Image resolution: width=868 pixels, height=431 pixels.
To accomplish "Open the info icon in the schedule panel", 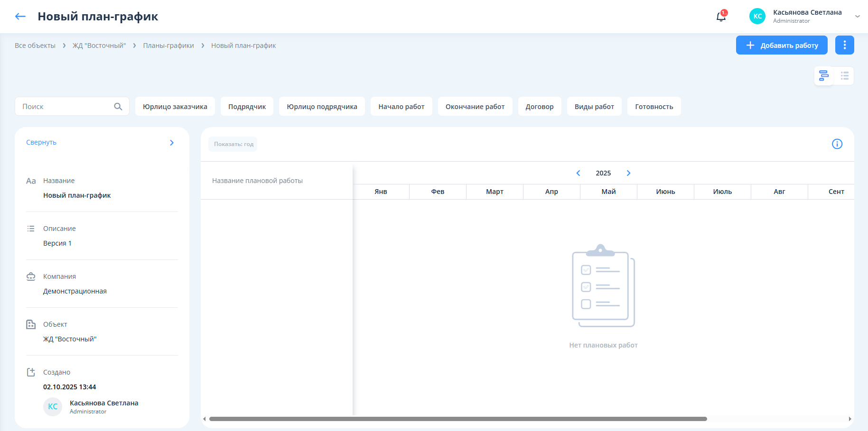I will 837,144.
